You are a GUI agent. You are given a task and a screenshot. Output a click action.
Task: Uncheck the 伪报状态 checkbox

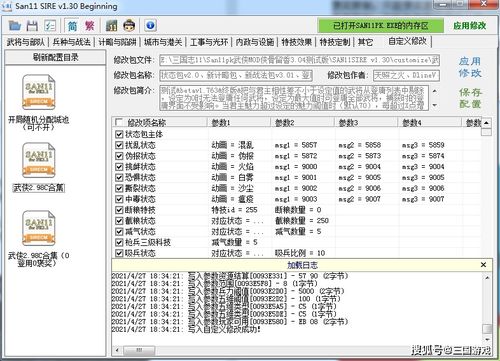(119, 156)
